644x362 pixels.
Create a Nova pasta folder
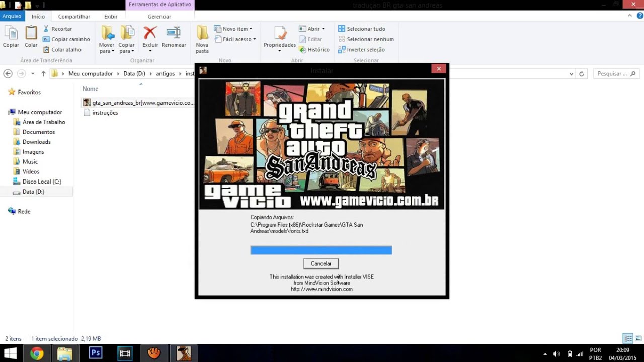[202, 40]
